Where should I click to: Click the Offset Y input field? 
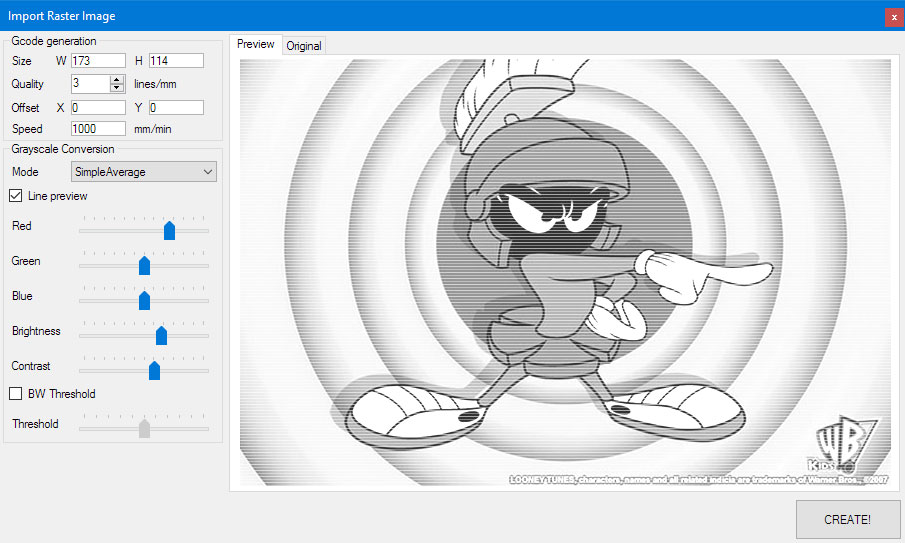[x=176, y=107]
